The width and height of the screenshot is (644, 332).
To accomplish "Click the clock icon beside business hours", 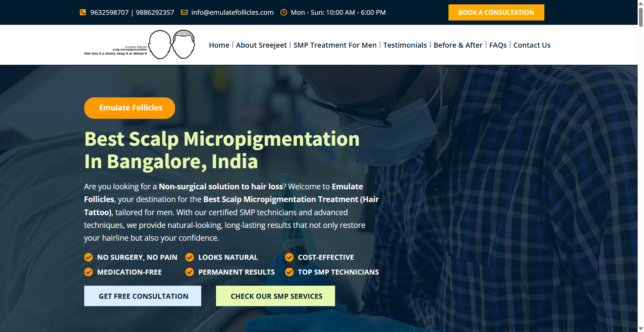I will pyautogui.click(x=284, y=12).
